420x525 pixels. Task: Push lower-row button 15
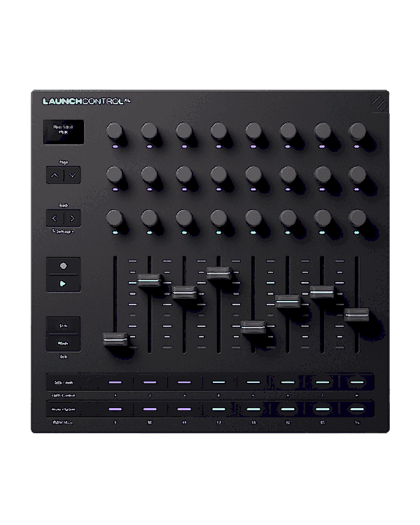323,409
